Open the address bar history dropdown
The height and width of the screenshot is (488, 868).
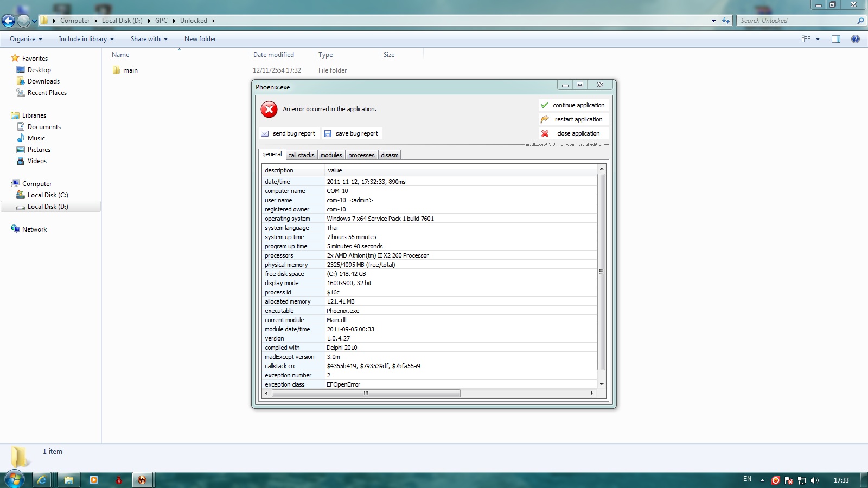[713, 21]
